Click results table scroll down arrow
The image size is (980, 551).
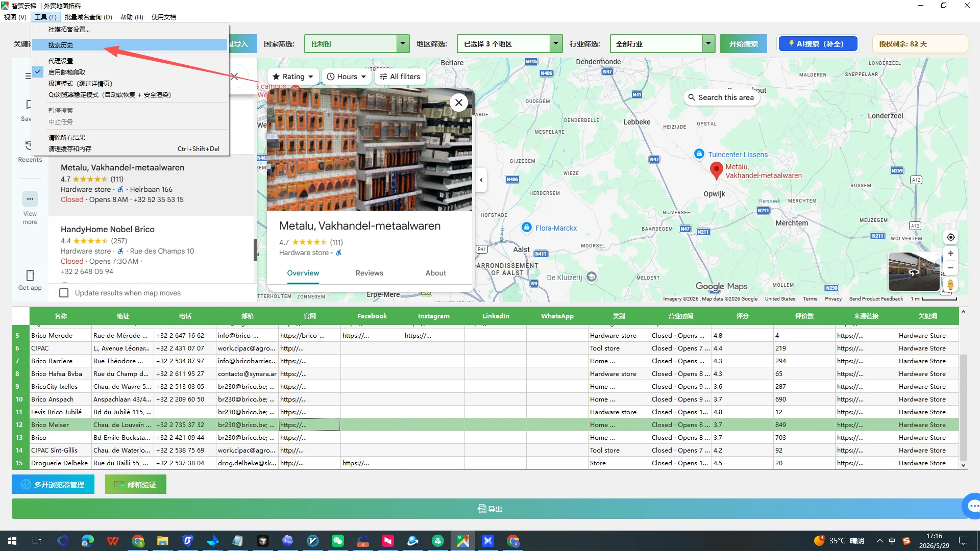[963, 465]
